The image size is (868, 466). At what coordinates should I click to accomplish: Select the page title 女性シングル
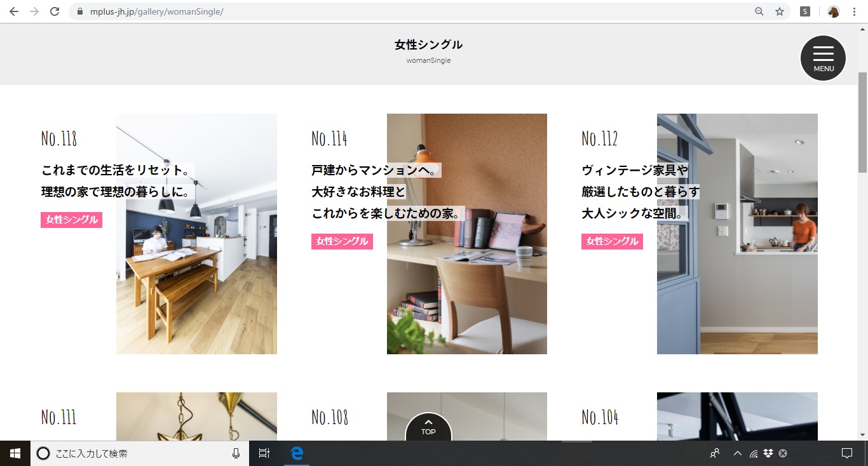point(428,44)
